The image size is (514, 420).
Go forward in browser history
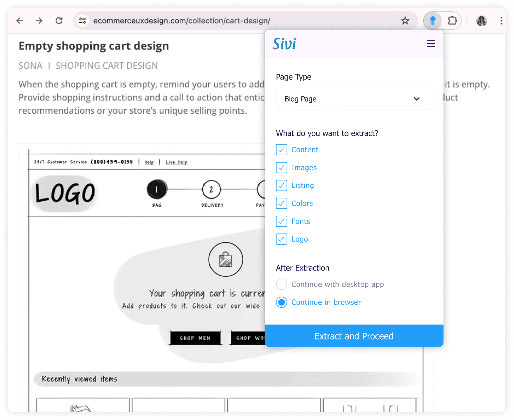[39, 21]
